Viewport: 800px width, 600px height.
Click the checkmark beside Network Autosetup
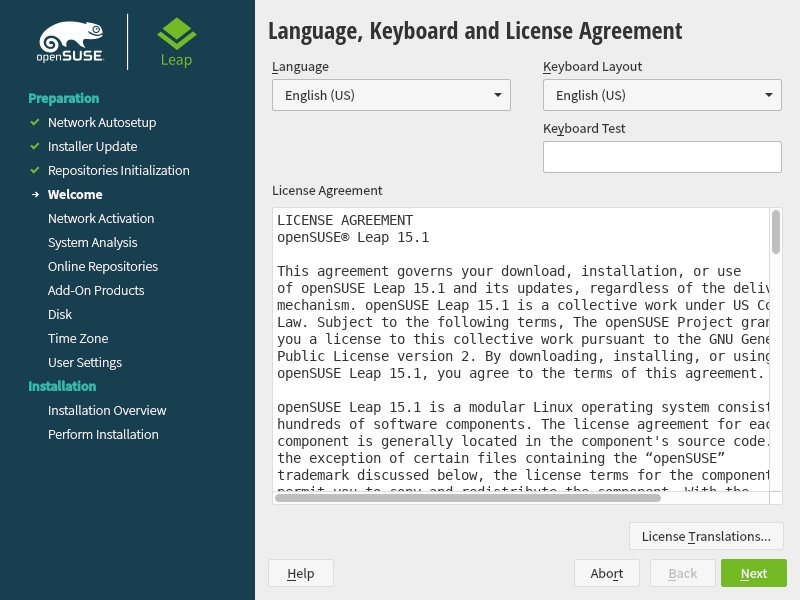tap(35, 122)
